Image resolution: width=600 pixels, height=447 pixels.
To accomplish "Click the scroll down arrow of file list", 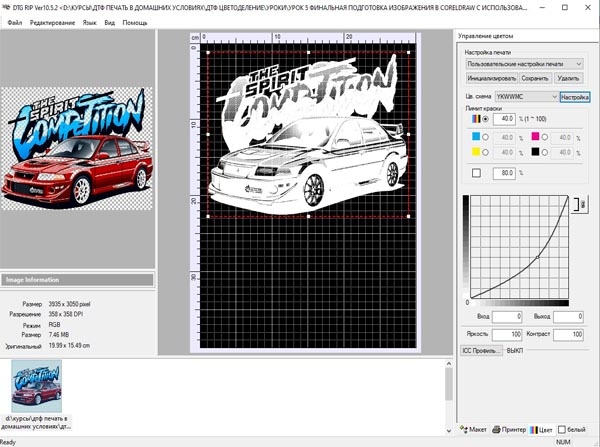I will 449,431.
